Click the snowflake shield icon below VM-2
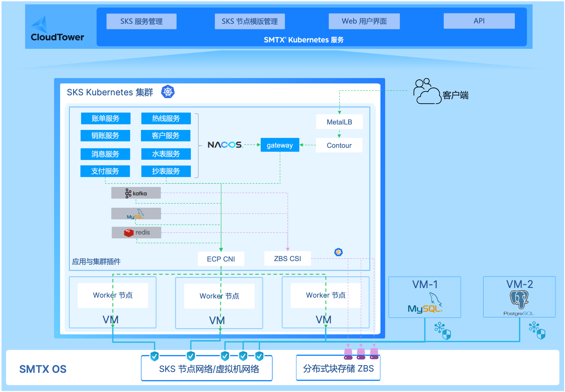Viewport: 565px width, 392px height. click(x=537, y=330)
